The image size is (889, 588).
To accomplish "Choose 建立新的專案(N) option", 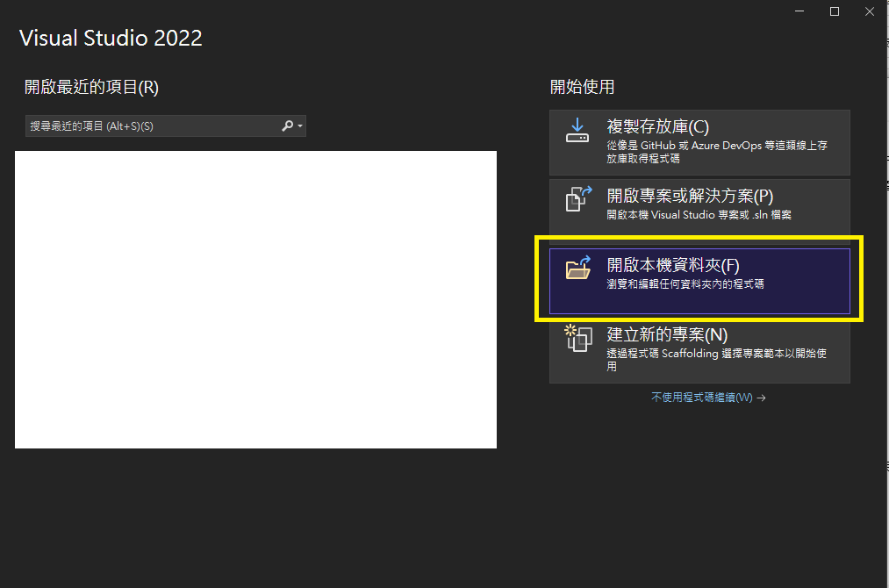I will coord(699,350).
